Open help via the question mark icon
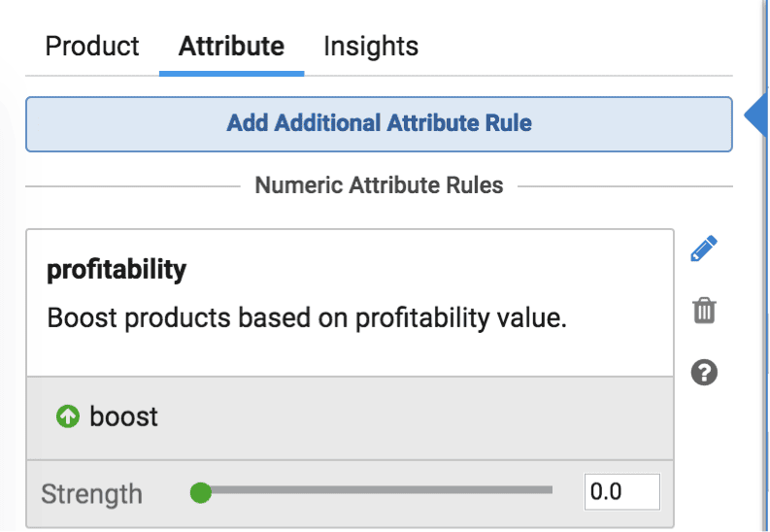Viewport: 770px width, 532px height. point(704,373)
